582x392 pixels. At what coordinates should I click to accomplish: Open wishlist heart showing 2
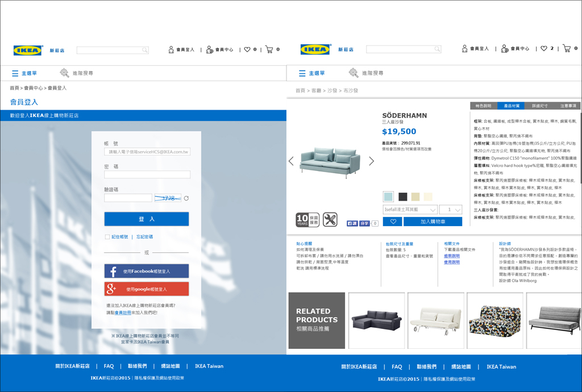547,49
